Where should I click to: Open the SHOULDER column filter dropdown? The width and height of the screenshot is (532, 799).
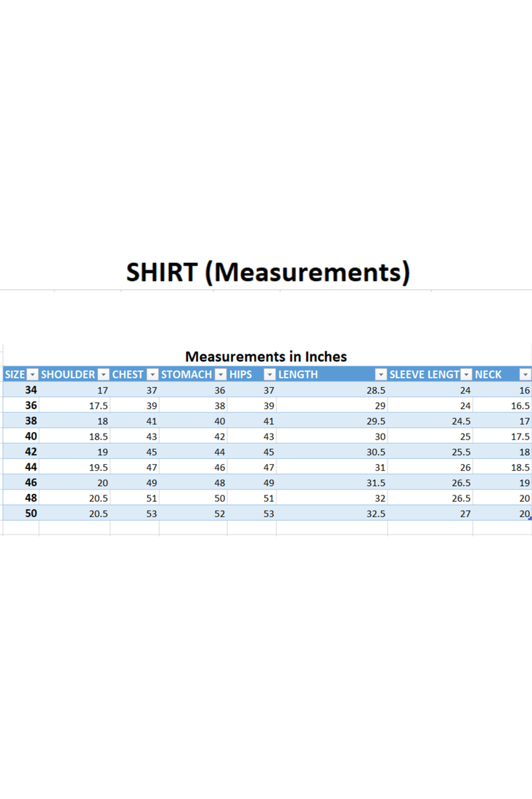click(x=103, y=375)
